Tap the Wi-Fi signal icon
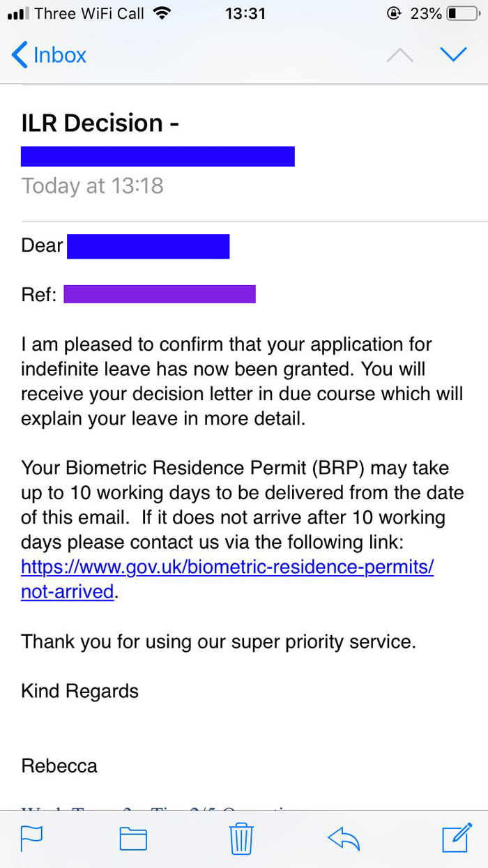The width and height of the screenshot is (488, 868). 162,13
